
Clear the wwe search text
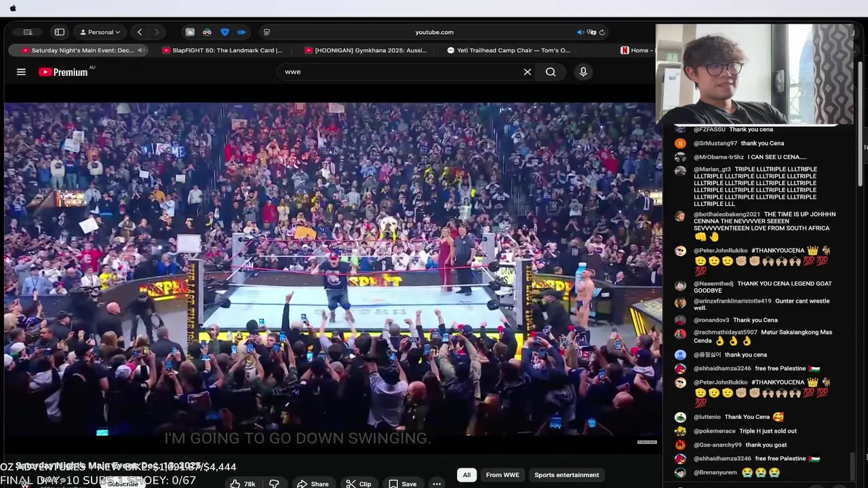point(527,72)
